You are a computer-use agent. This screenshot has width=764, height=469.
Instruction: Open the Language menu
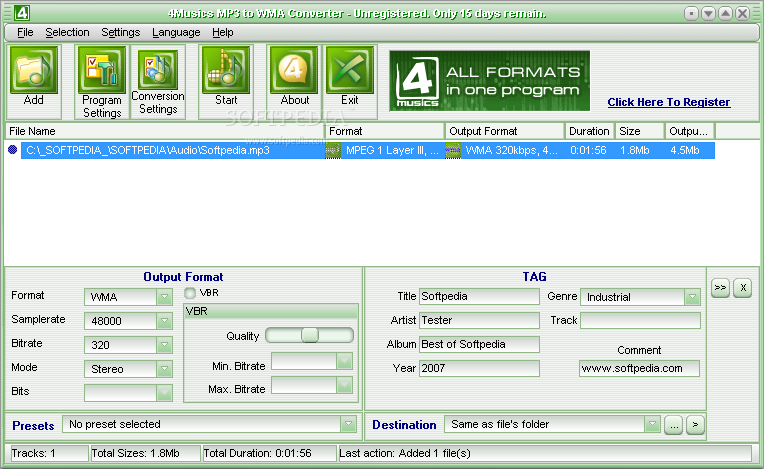point(176,33)
